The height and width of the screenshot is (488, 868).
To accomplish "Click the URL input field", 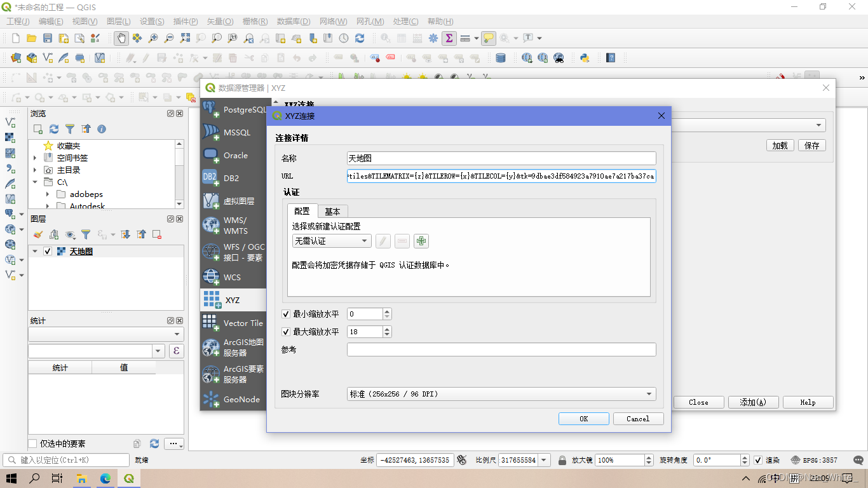I will point(501,176).
